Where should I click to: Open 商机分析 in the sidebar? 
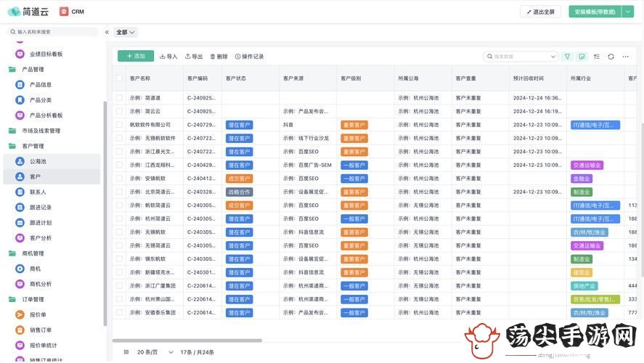(x=40, y=284)
